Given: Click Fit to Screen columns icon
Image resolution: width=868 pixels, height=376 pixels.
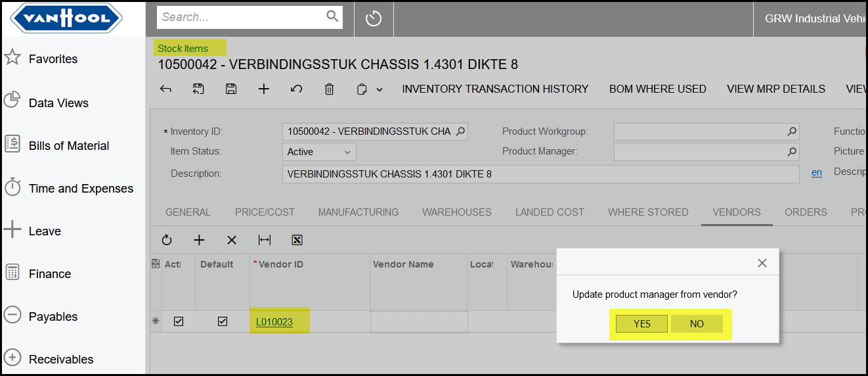Looking at the screenshot, I should [265, 240].
